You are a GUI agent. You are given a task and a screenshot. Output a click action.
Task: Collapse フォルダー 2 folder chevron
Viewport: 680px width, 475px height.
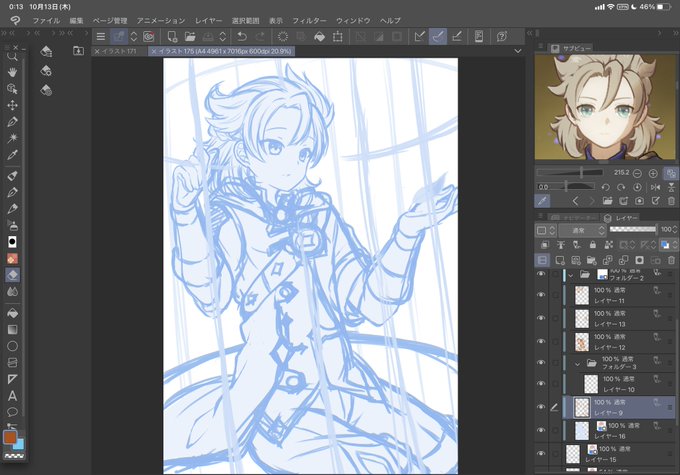pos(571,275)
